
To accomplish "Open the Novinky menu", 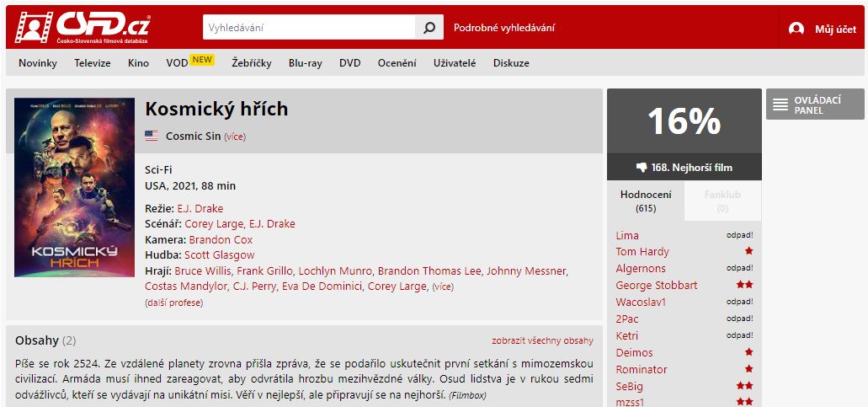I will (x=38, y=62).
